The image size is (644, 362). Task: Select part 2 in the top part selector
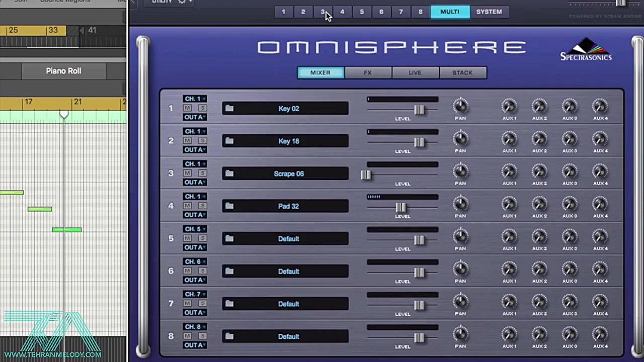(x=303, y=12)
